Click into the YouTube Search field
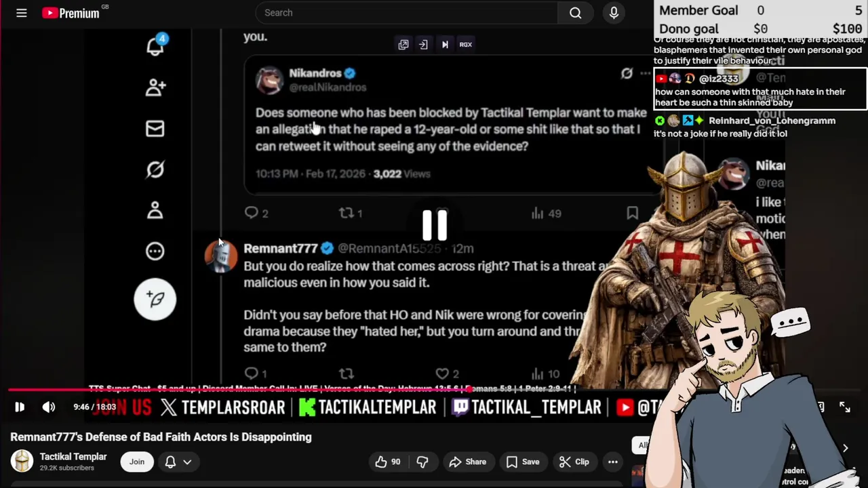Screen dimensions: 868x488 click(407, 13)
